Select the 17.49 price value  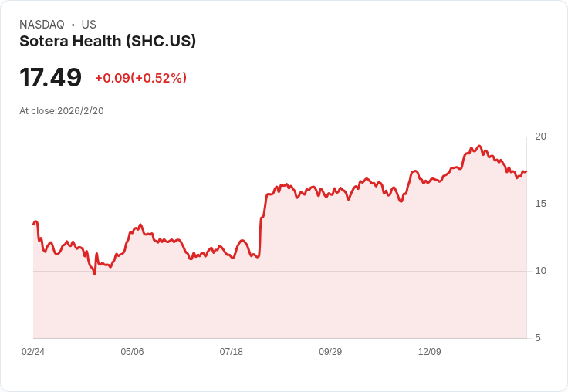click(x=50, y=77)
